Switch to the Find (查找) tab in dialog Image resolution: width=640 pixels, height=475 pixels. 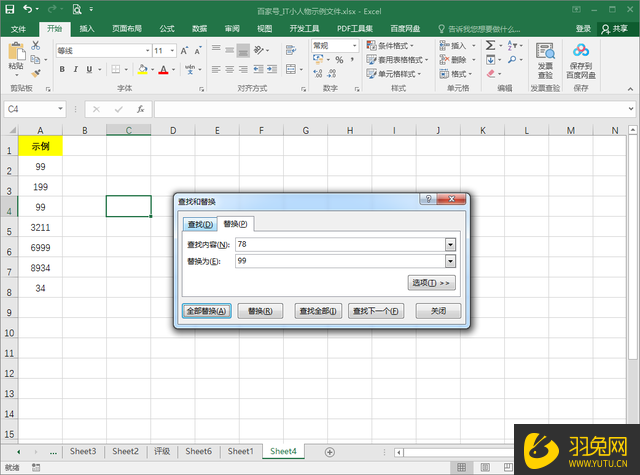[200, 224]
